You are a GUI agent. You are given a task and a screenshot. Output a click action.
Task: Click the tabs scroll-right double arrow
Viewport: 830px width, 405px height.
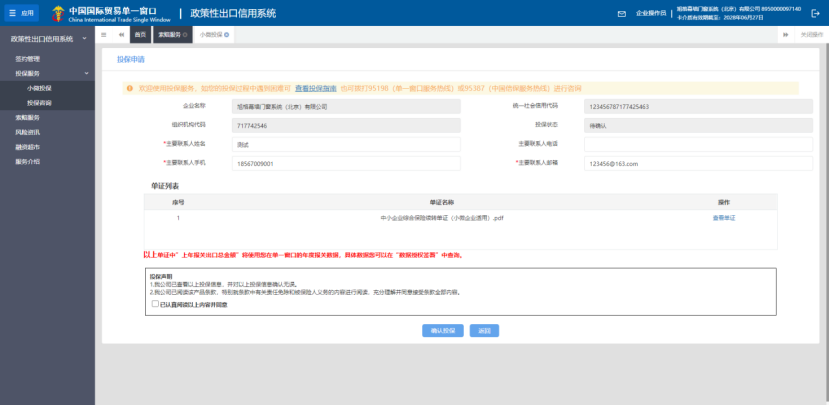click(786, 35)
